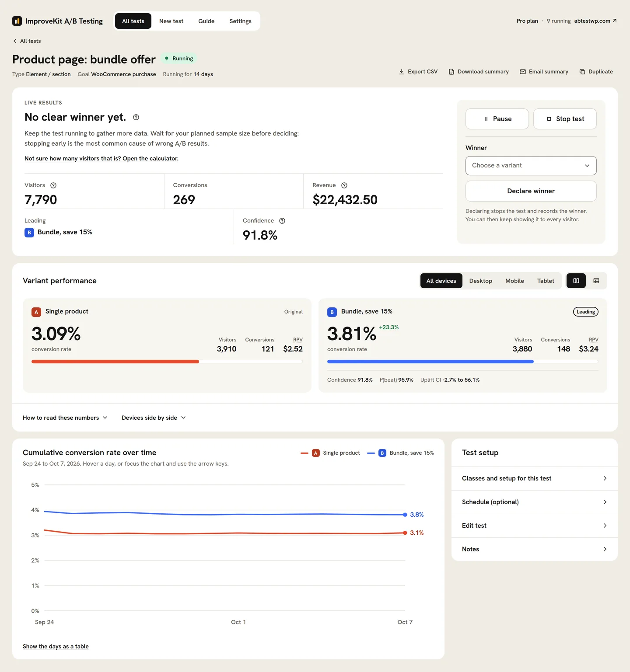Expand the Notes row
This screenshot has height=672, width=630.
click(x=535, y=549)
